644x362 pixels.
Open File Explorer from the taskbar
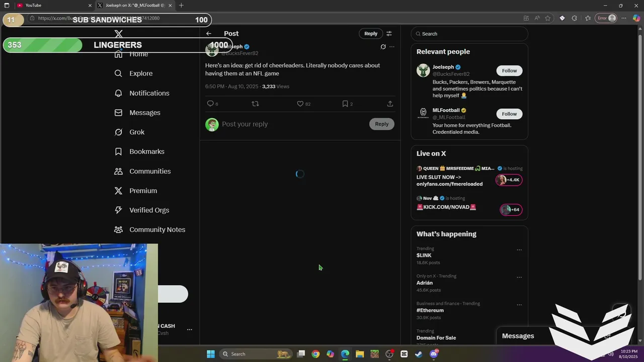click(x=360, y=354)
